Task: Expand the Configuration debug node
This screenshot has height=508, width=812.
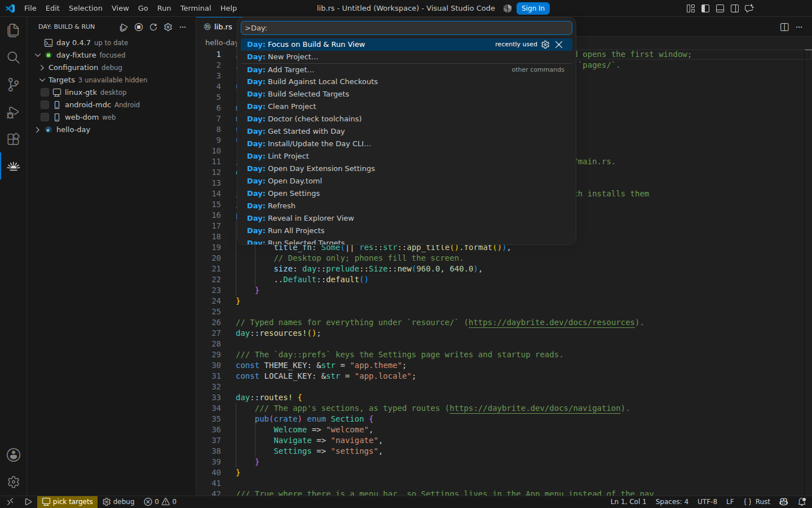Action: [x=42, y=68]
